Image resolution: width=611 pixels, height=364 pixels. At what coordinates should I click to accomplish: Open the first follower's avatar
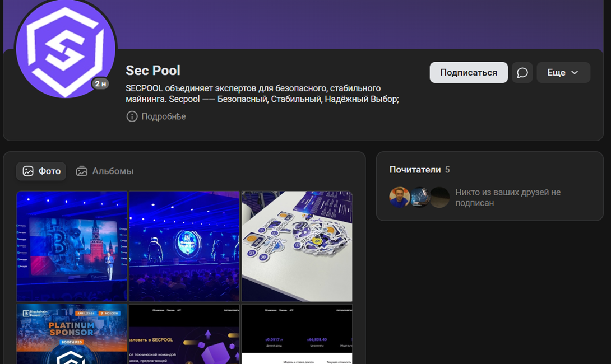click(399, 197)
